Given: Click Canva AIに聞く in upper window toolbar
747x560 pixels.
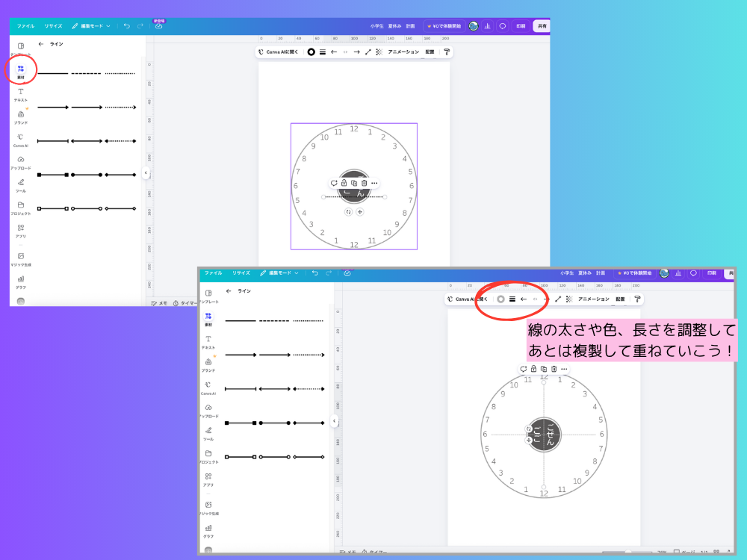Looking at the screenshot, I should tap(278, 52).
